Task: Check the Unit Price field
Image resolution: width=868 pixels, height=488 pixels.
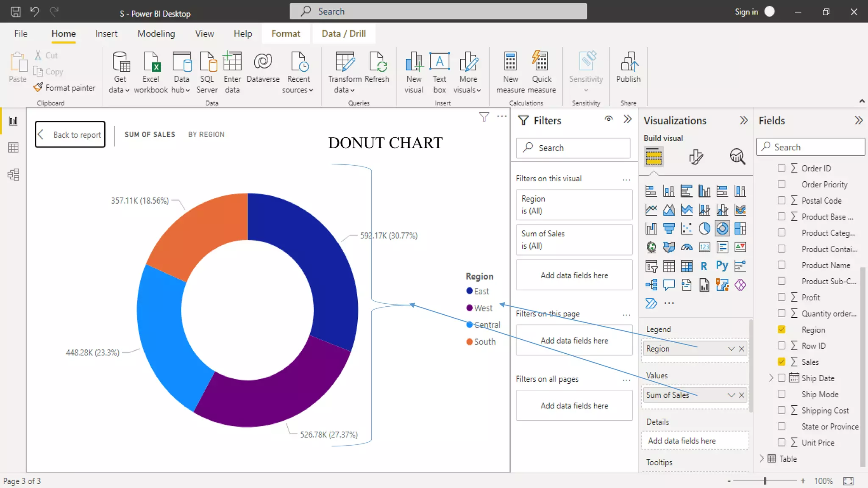Action: 782,442
